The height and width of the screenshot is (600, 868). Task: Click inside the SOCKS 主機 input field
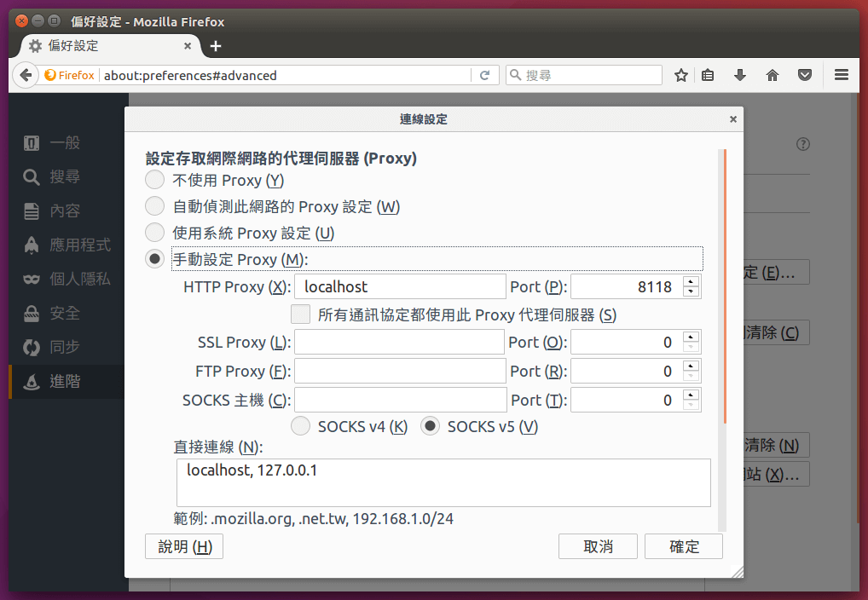(399, 399)
